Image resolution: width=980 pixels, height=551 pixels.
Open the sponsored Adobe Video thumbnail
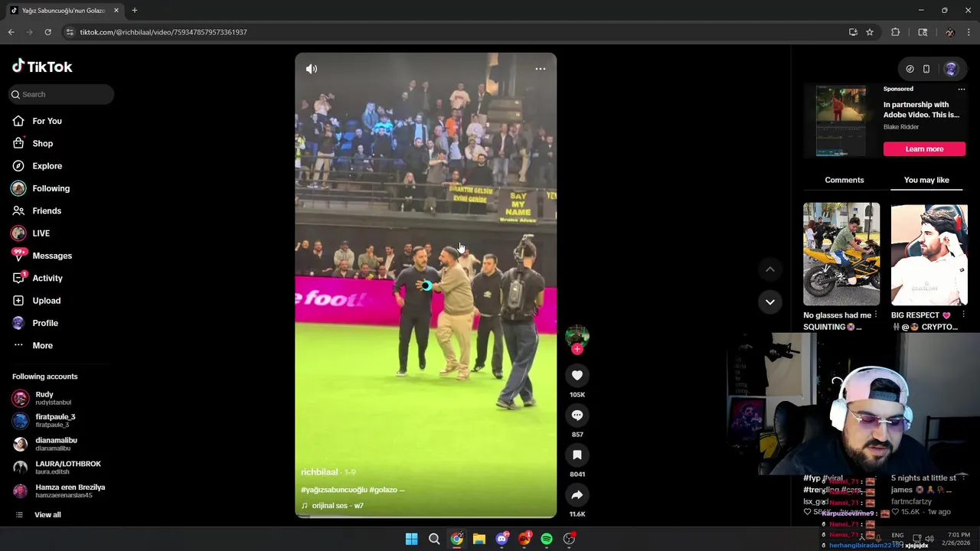tap(841, 121)
